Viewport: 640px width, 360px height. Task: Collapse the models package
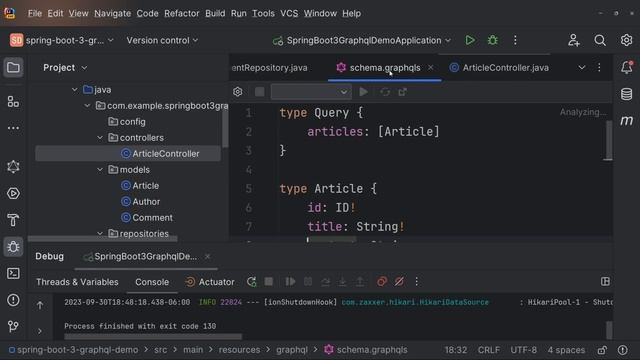pyautogui.click(x=100, y=169)
